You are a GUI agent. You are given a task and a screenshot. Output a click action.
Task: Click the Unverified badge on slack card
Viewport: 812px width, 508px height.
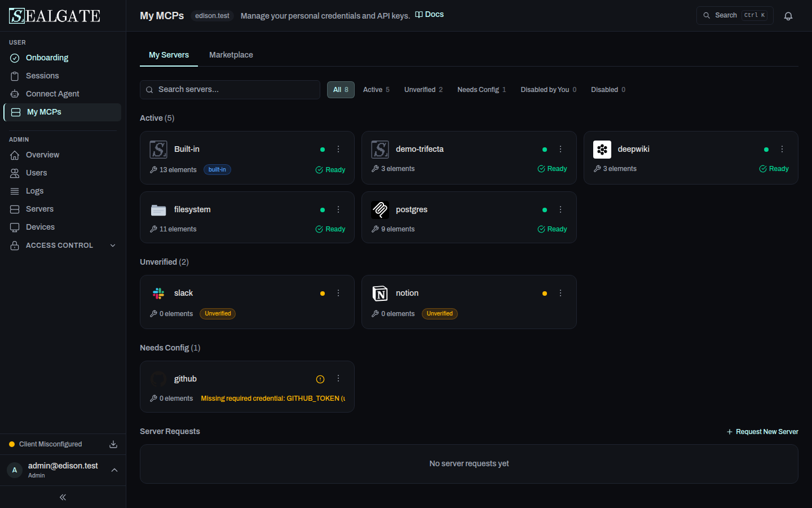[218, 314]
